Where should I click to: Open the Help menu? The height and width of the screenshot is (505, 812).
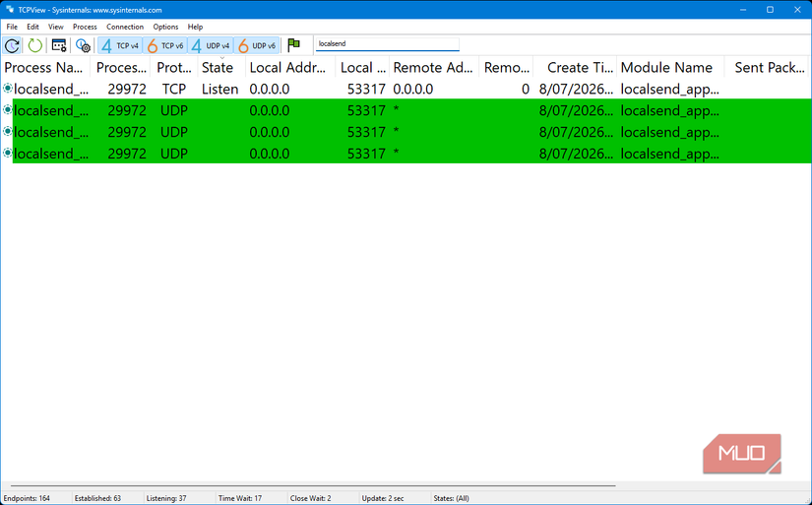(195, 27)
